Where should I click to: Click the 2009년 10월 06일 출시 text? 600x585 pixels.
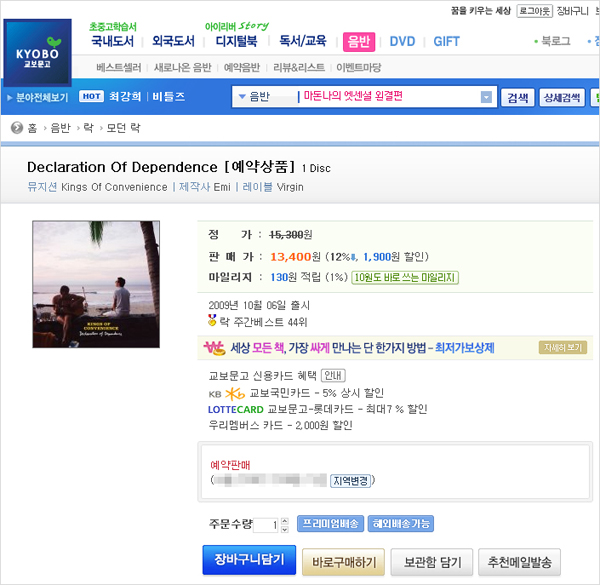click(x=259, y=305)
